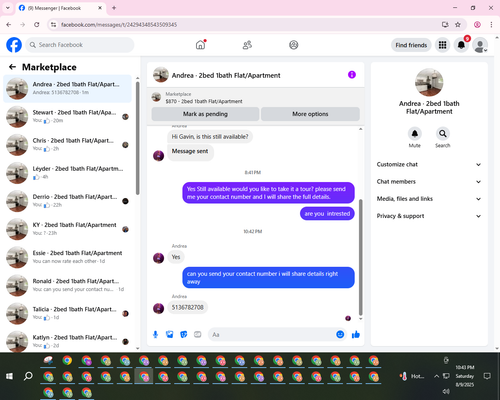This screenshot has width=500, height=400.
Task: Choose a GIF icon
Action: (x=198, y=334)
